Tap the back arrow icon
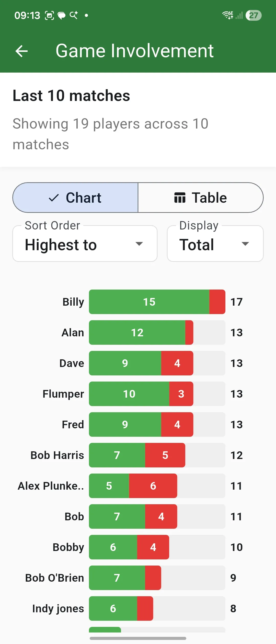This screenshot has width=276, height=644. point(21,51)
